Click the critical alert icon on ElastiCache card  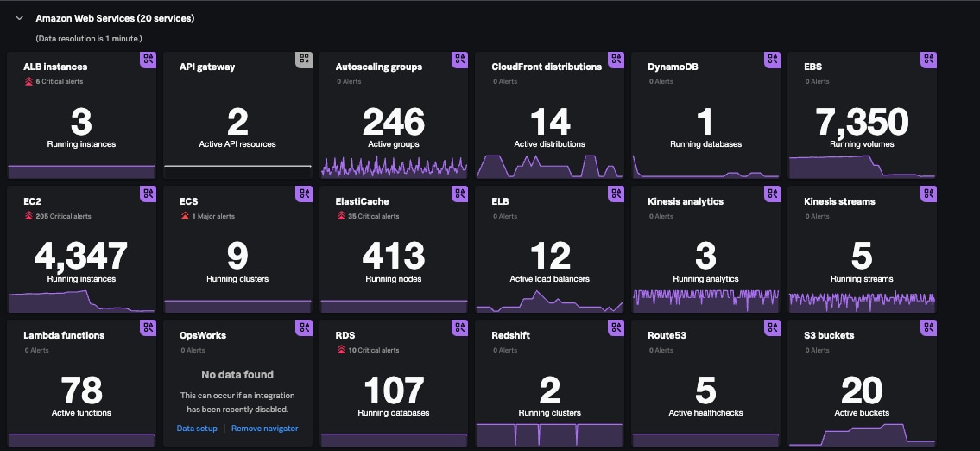coord(340,216)
